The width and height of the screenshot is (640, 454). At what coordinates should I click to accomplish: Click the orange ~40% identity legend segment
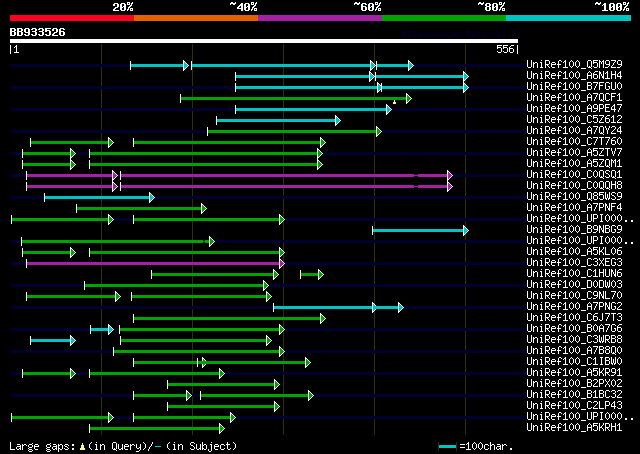click(x=196, y=18)
